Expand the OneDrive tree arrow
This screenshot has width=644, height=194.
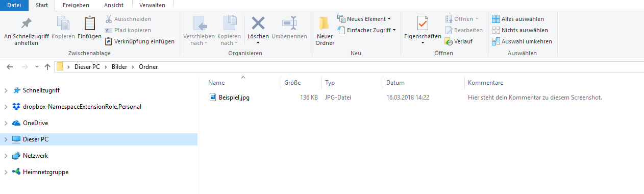click(6, 123)
